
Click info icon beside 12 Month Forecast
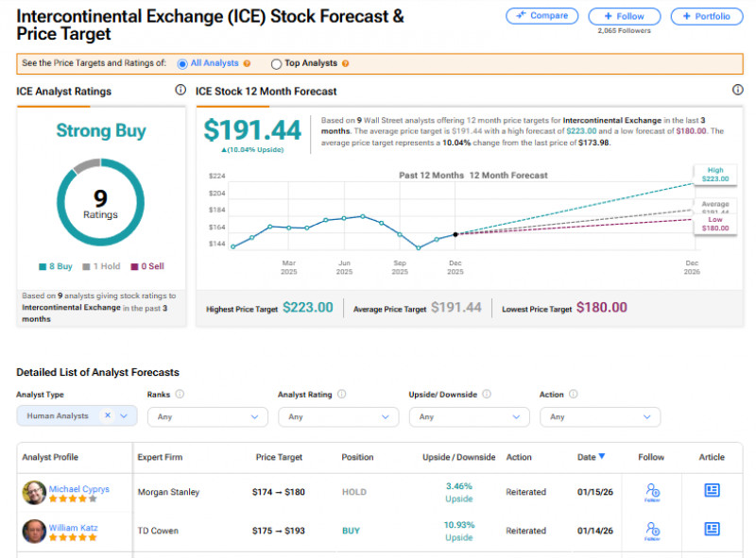738,91
